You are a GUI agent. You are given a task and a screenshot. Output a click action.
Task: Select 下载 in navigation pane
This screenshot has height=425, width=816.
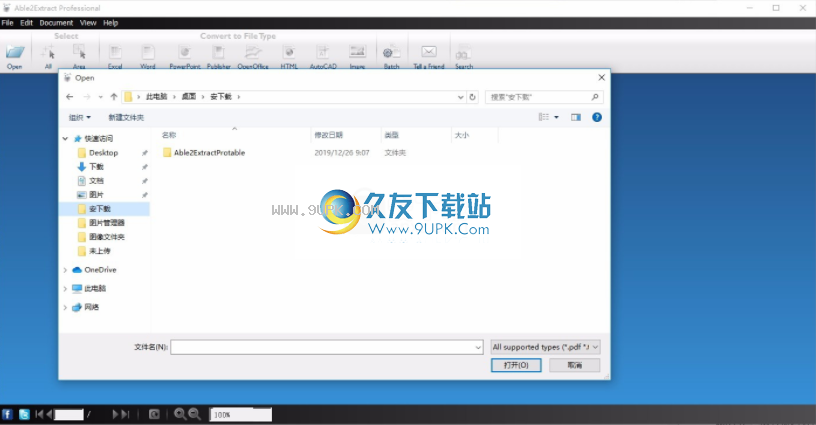click(x=96, y=167)
